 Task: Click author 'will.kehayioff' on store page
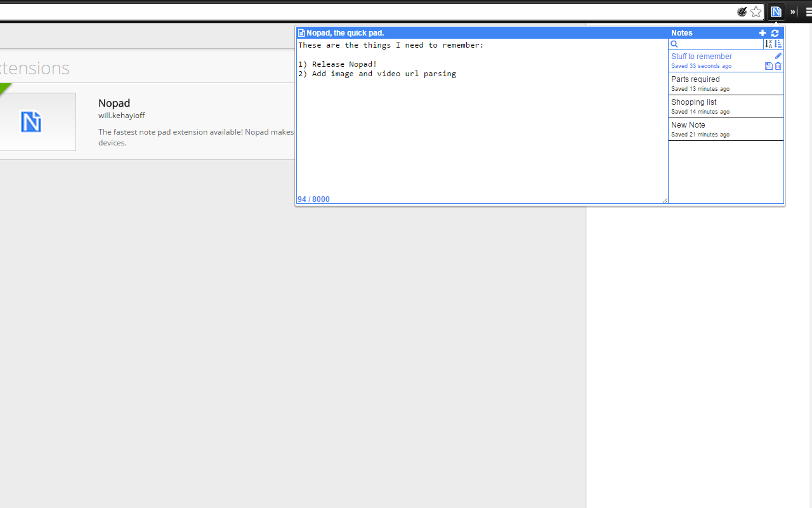tap(122, 116)
